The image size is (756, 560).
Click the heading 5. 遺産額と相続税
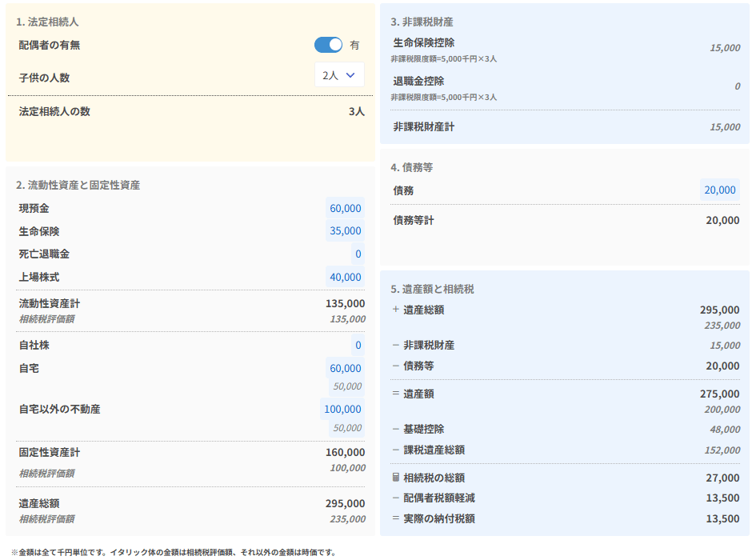click(x=433, y=289)
